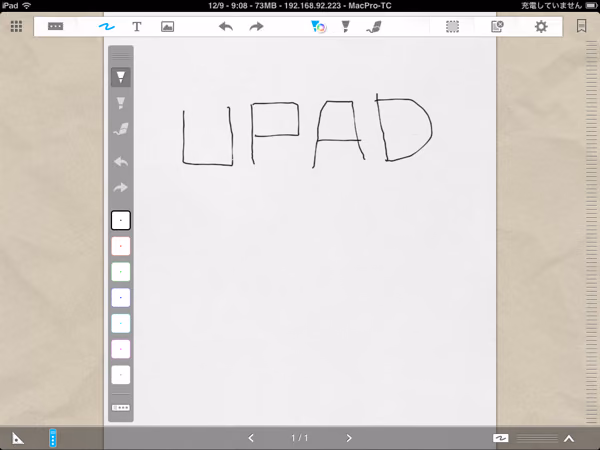This screenshot has height=450, width=600.
Task: Grab the side palette drag handle
Action: pos(121,55)
